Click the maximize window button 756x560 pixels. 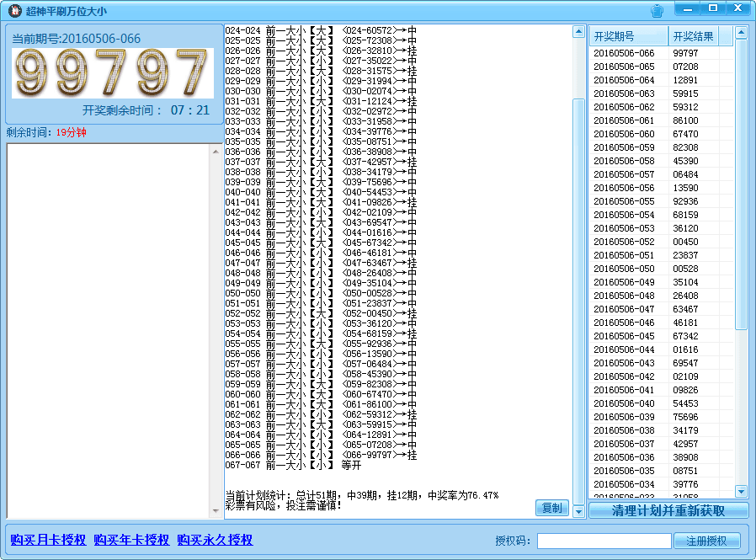coord(713,8)
